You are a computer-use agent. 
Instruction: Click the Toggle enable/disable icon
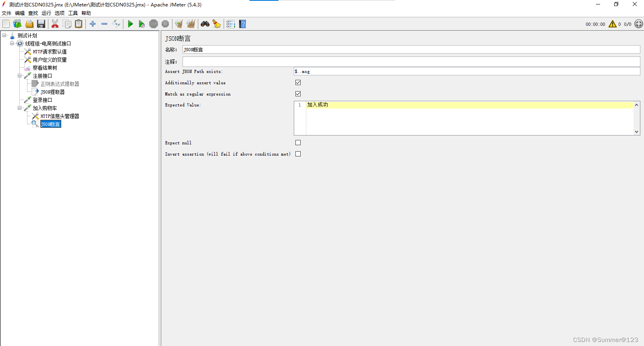point(116,24)
